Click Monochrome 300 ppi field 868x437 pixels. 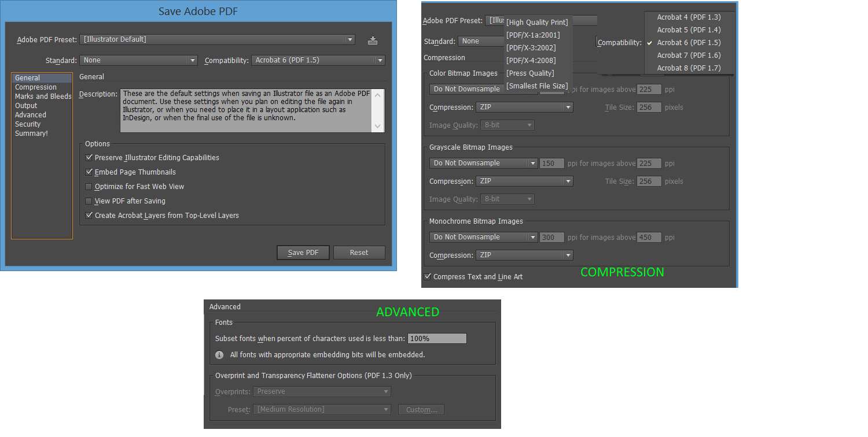(x=551, y=237)
